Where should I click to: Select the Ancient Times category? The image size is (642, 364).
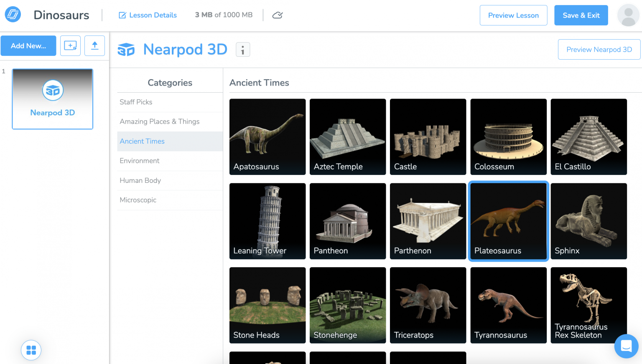tap(142, 141)
